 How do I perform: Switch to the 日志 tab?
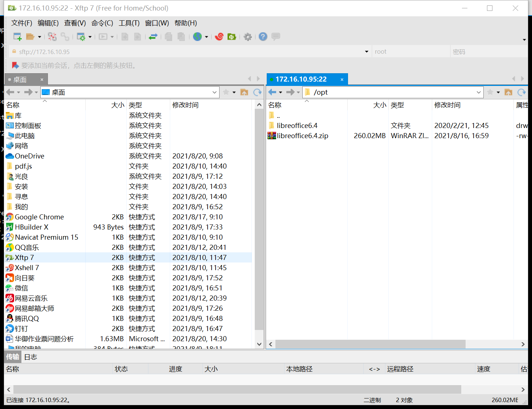coord(30,357)
